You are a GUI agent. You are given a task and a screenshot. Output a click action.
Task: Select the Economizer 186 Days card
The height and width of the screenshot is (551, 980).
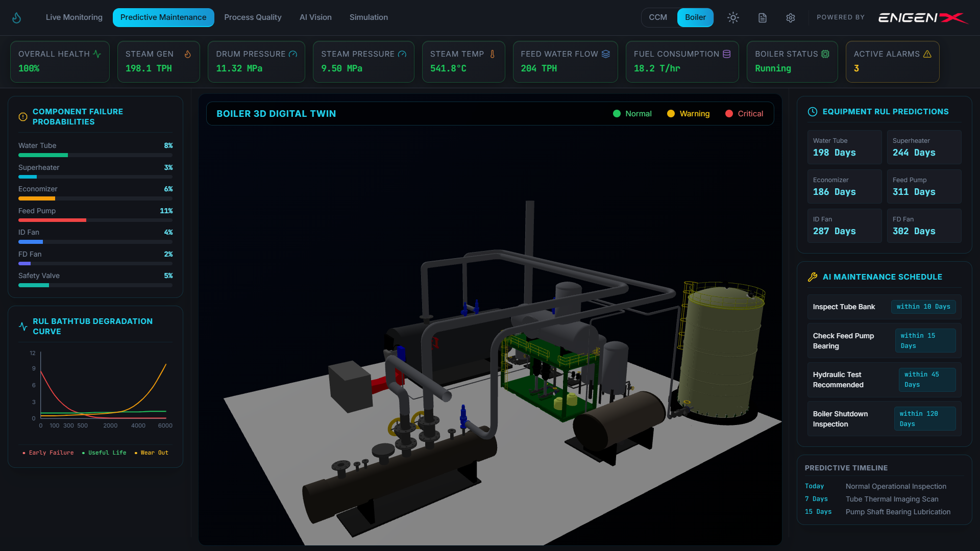844,187
